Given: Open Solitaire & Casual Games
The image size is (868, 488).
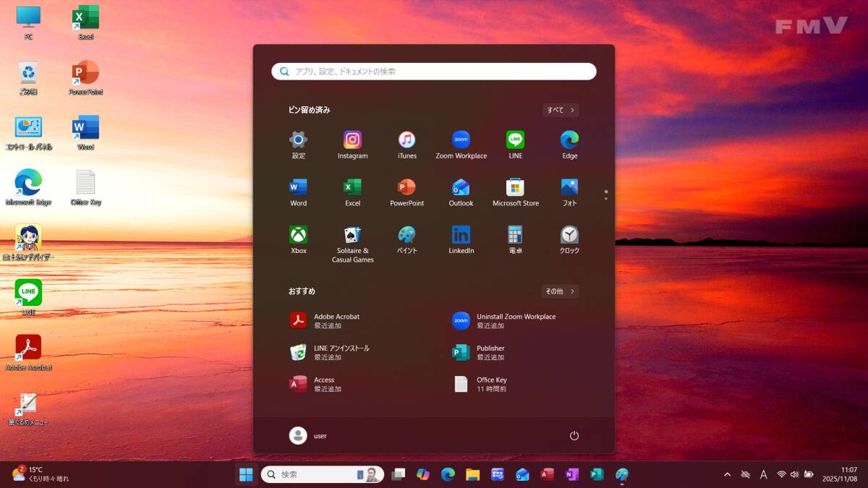Looking at the screenshot, I should click(x=352, y=244).
